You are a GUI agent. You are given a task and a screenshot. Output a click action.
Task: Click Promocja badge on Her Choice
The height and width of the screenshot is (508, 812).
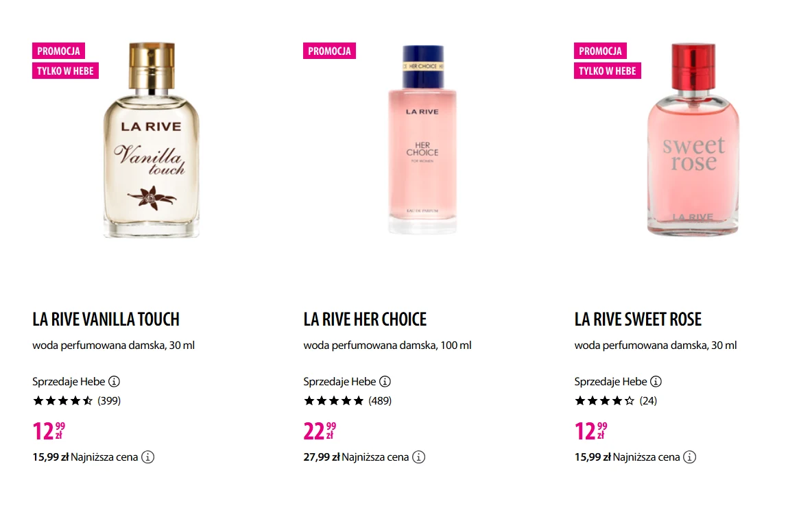(x=329, y=51)
